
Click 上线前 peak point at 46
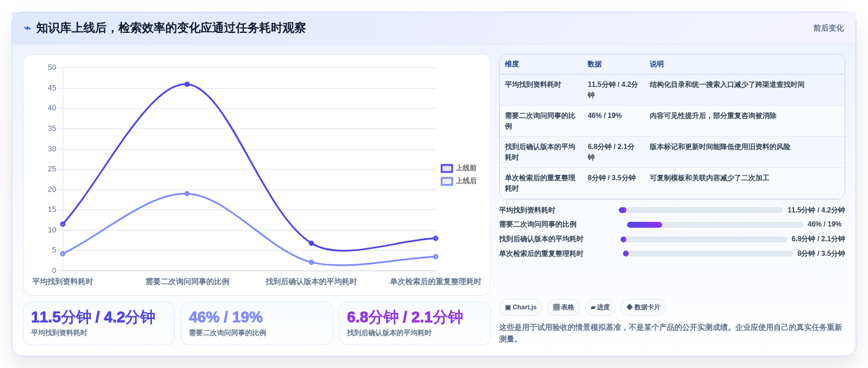pyautogui.click(x=187, y=84)
